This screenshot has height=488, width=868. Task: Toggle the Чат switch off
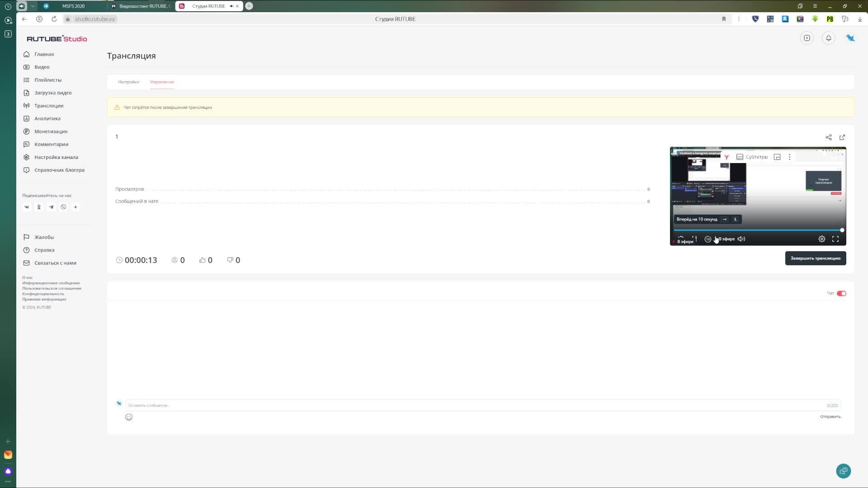click(841, 293)
